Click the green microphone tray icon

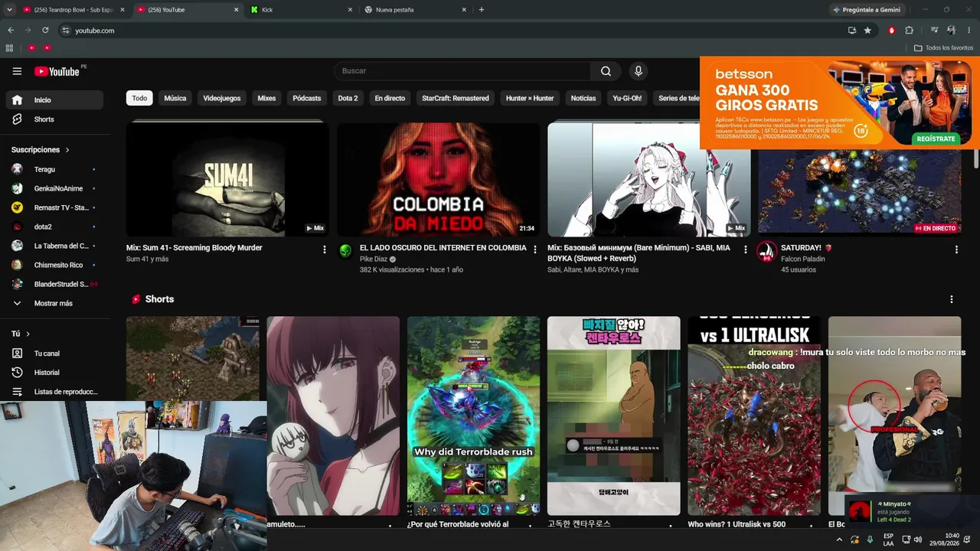870,540
